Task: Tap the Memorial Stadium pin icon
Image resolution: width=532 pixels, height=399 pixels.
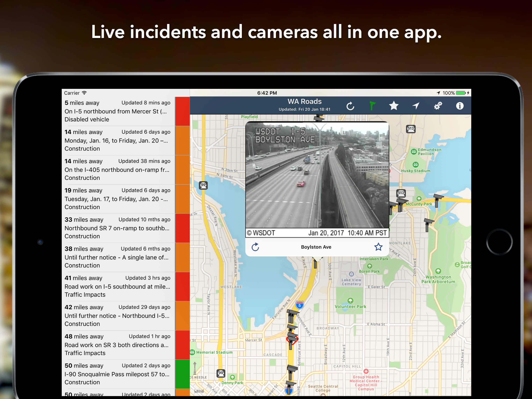Action: [192, 352]
